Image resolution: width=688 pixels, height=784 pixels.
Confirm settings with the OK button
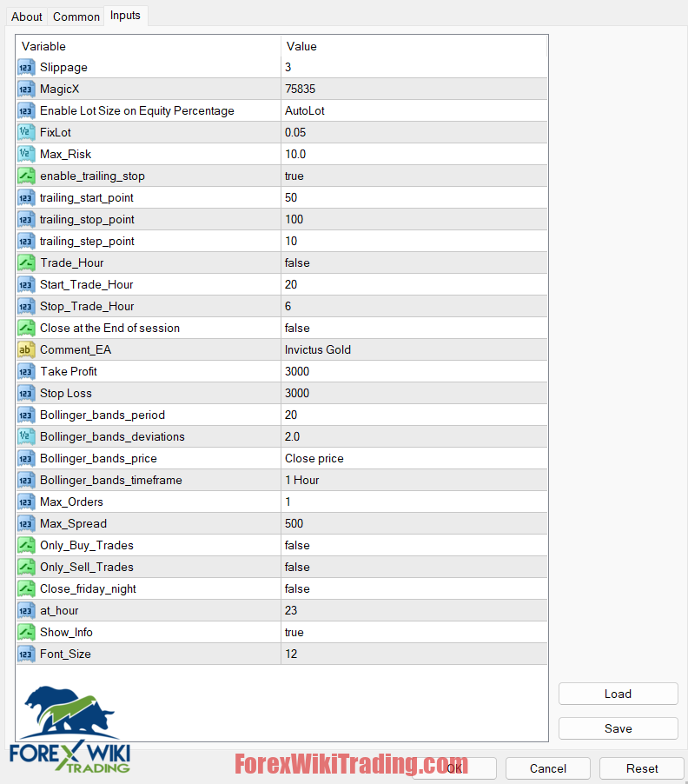tap(454, 768)
